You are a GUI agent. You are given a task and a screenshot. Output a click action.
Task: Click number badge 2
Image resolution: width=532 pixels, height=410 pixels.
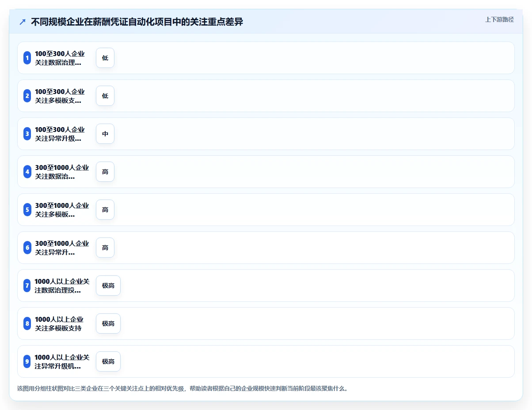click(27, 96)
